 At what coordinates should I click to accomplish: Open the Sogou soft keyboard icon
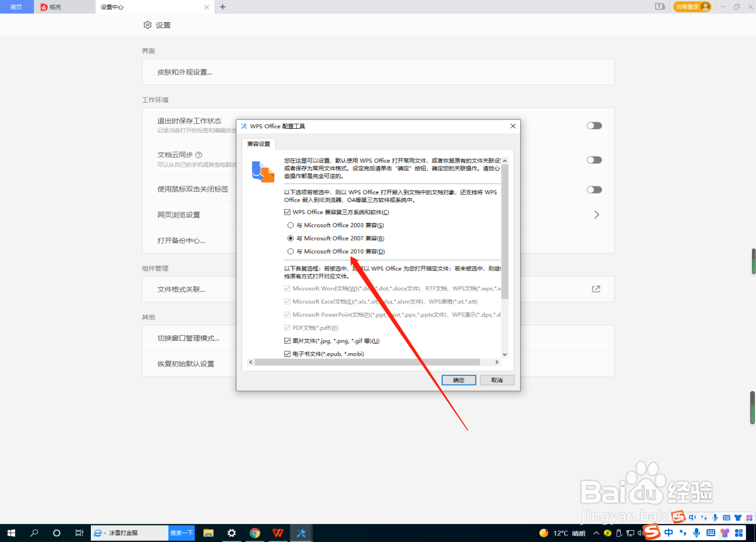tap(711, 533)
